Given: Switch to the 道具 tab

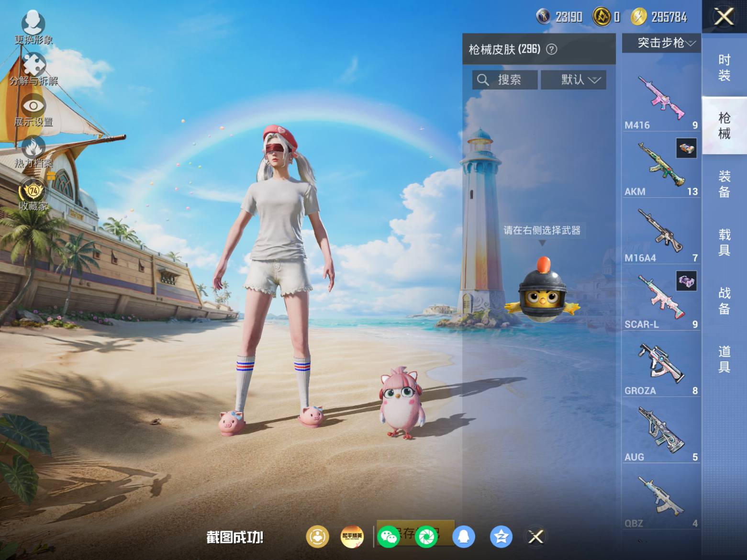Looking at the screenshot, I should (724, 359).
